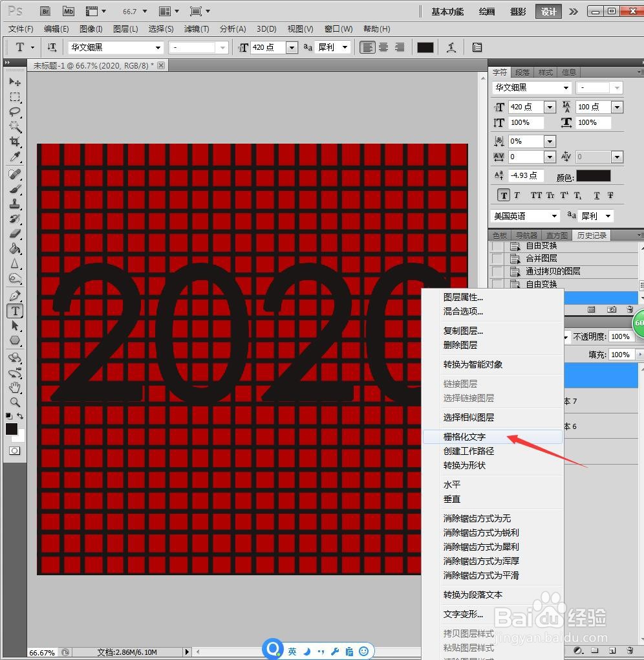
Task: Select the Paint Bucket tool
Action: [x=15, y=248]
